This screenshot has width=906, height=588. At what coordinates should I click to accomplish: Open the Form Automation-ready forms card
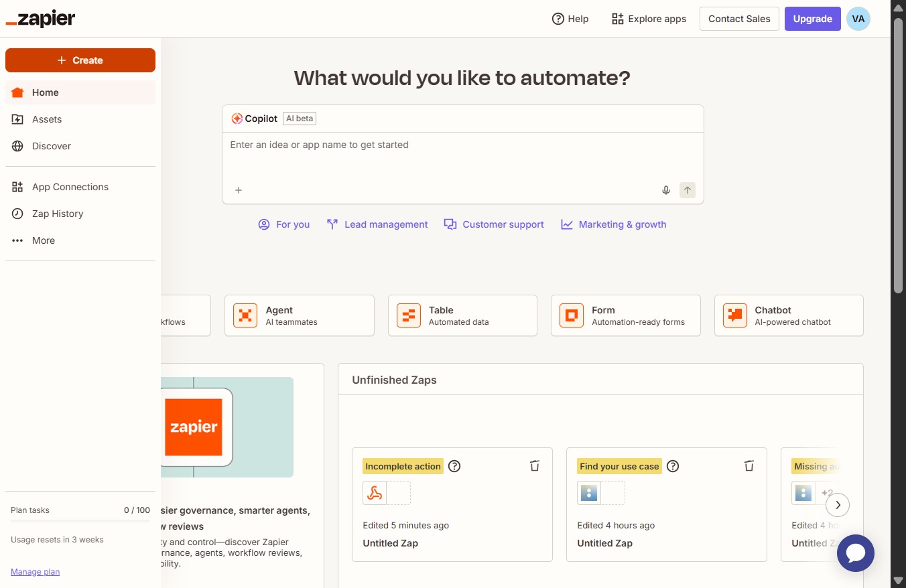tap(626, 315)
